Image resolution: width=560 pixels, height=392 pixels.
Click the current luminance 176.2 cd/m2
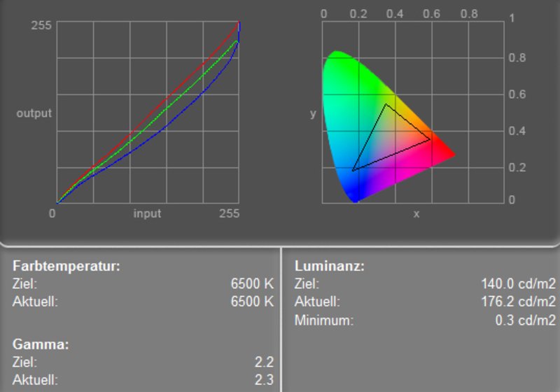pos(519,301)
